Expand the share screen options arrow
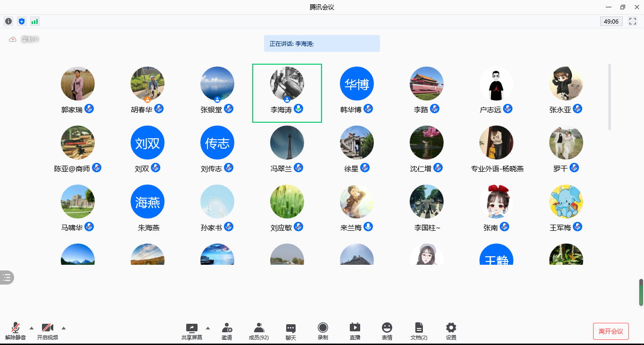 tap(208, 328)
